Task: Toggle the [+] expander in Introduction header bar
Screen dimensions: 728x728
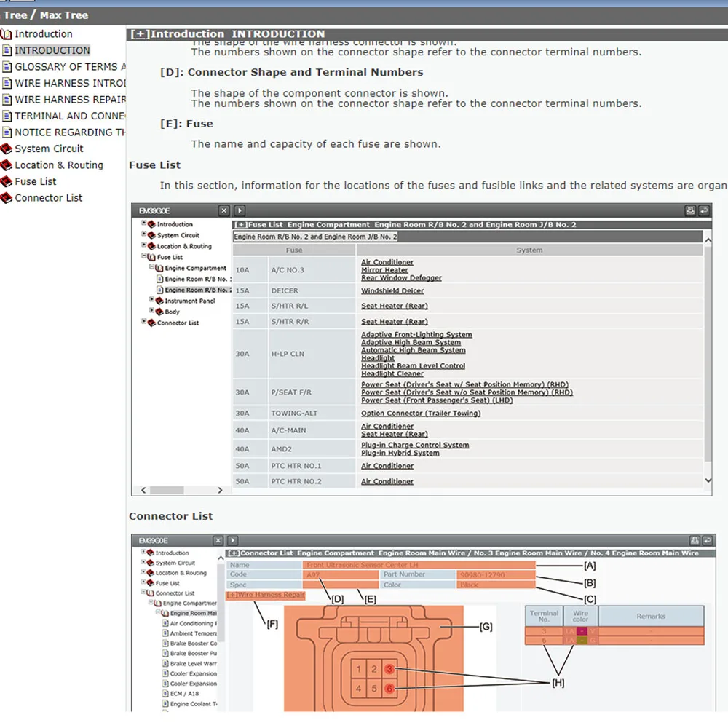Action: tap(140, 34)
